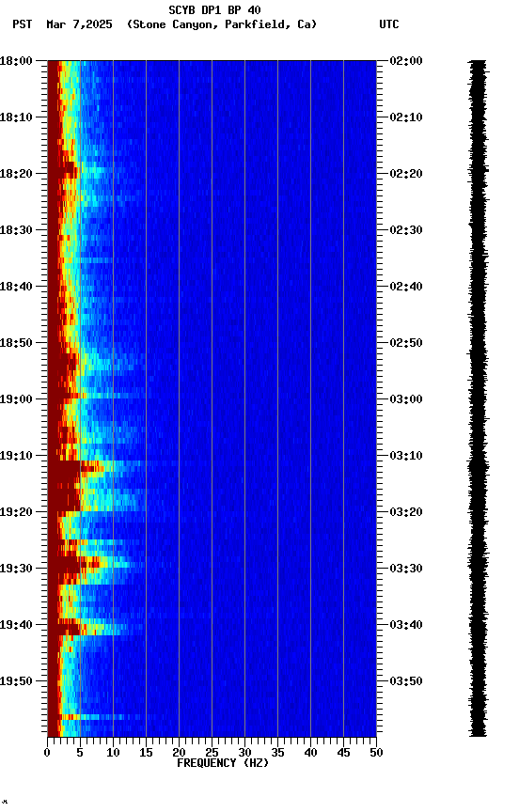Click the 19:40 PST time label
The width and height of the screenshot is (519, 812).
point(16,626)
